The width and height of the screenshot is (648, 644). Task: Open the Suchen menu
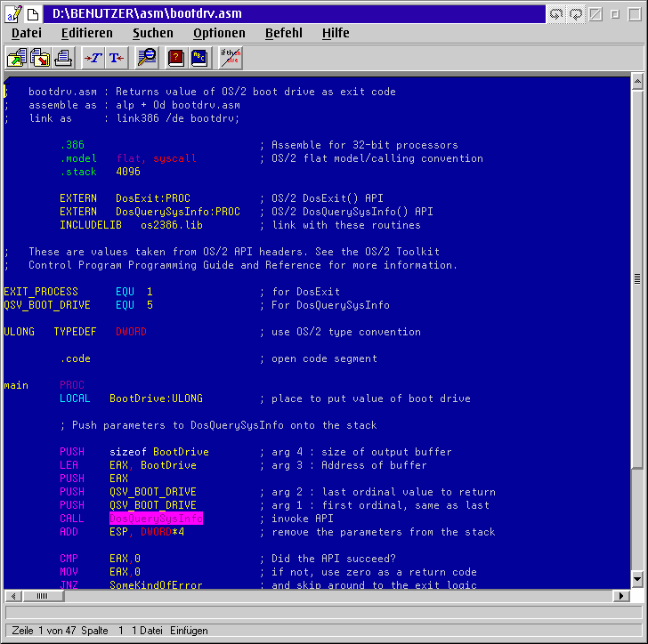[x=153, y=33]
